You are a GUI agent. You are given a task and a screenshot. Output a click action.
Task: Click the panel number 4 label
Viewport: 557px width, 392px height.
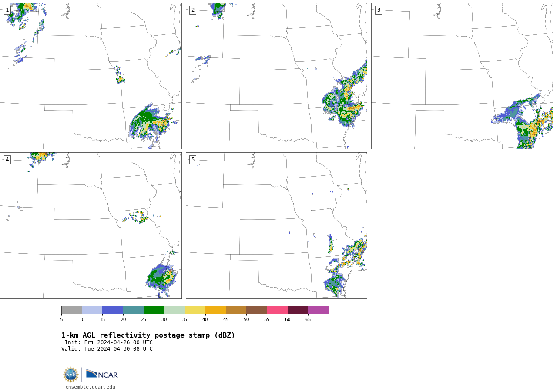coord(7,160)
